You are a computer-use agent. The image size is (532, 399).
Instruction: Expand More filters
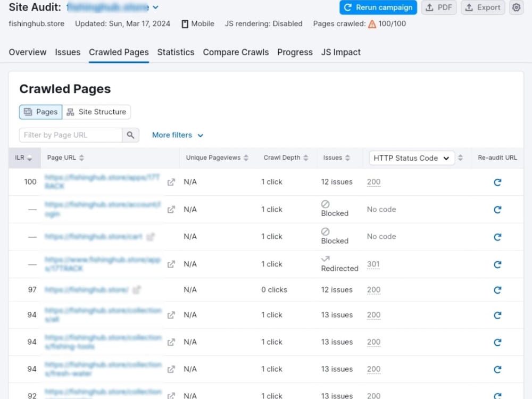click(178, 135)
